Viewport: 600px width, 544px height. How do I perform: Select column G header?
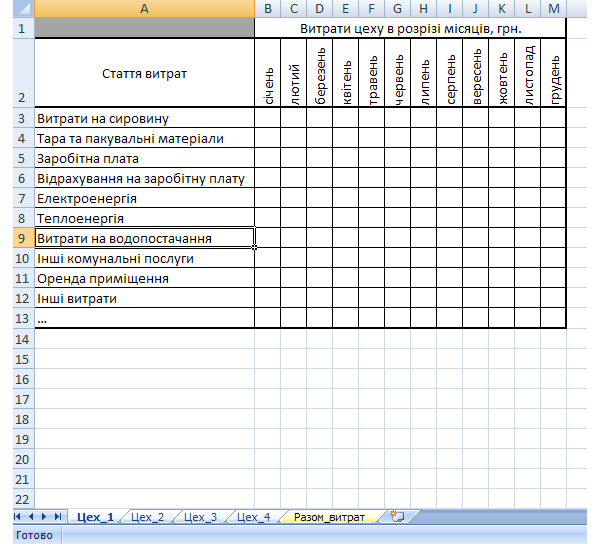398,8
